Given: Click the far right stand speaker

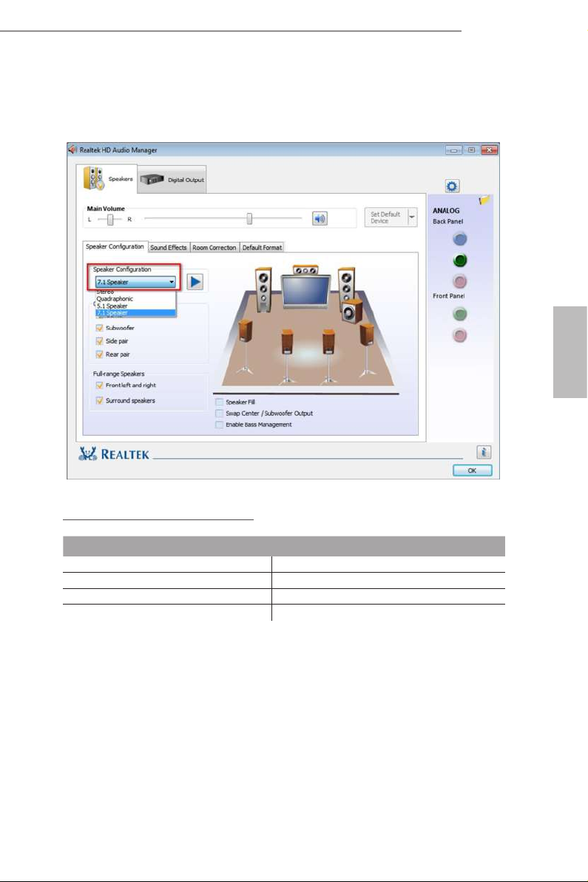Looking at the screenshot, I should point(367,349).
